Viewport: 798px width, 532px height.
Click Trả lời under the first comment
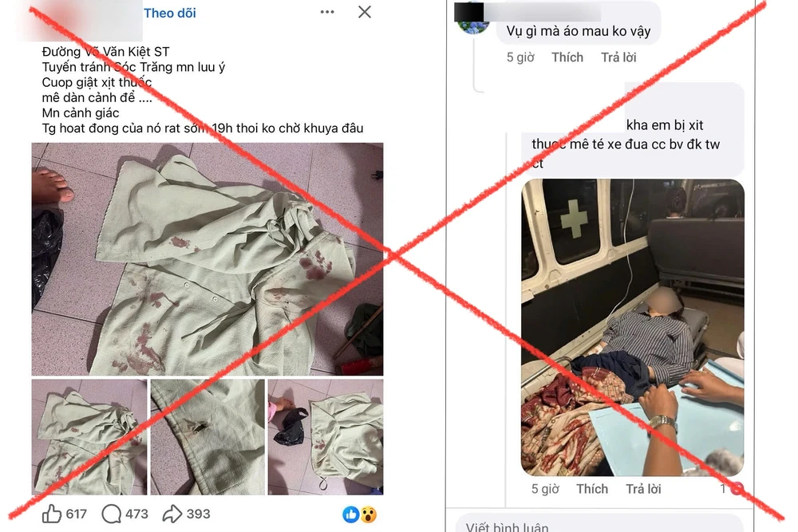click(618, 57)
